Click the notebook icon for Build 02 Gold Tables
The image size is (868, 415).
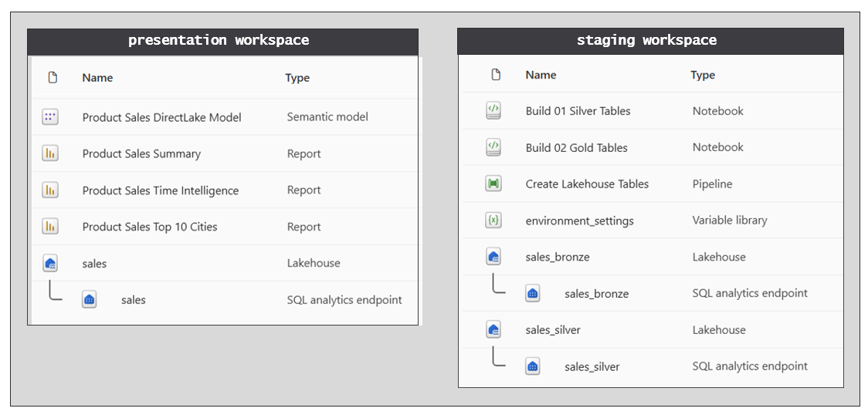point(493,147)
